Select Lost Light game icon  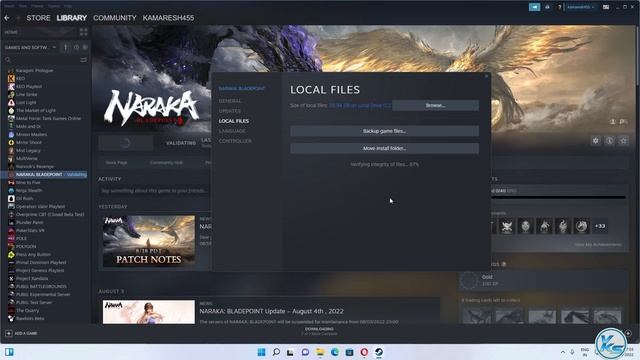(11, 102)
